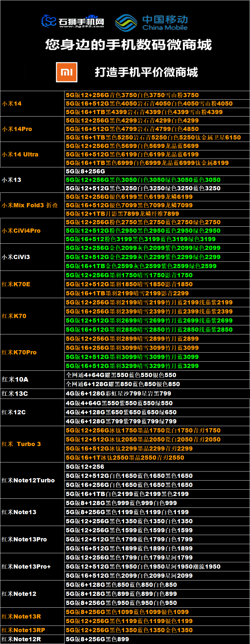Select row 5G版16+512G黑色1899蓝色1899白色1899
This screenshot has width=250, height=644.
click(157, 548)
